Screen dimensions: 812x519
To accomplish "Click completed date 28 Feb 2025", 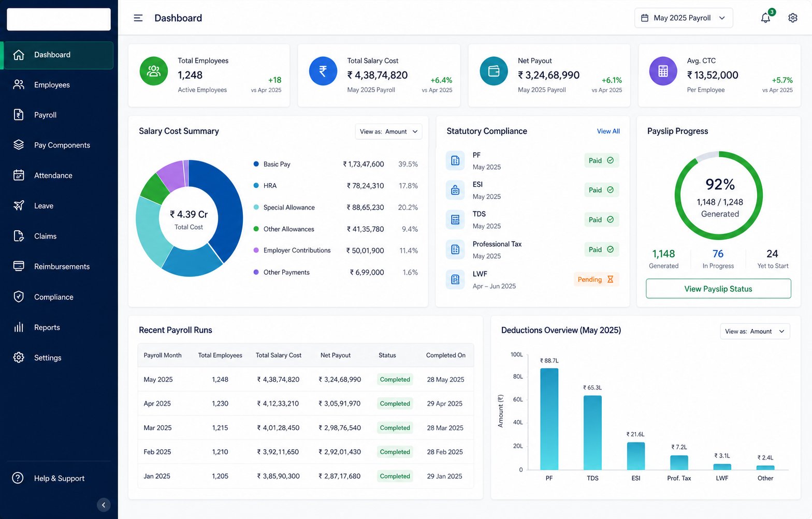I will 445,452.
